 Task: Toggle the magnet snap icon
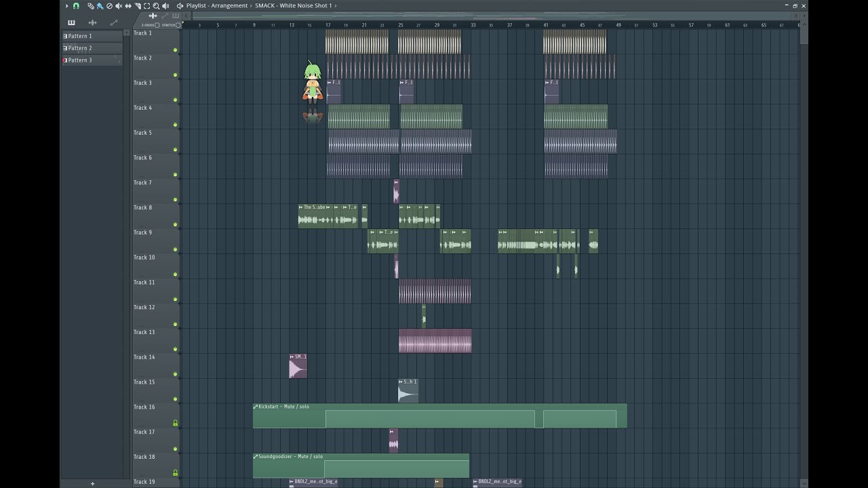coord(76,5)
